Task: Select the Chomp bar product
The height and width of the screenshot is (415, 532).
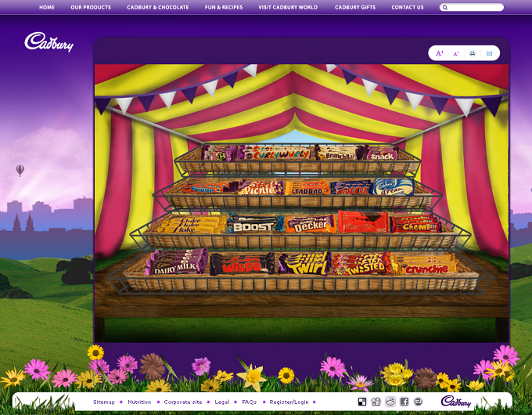Action: point(416,224)
